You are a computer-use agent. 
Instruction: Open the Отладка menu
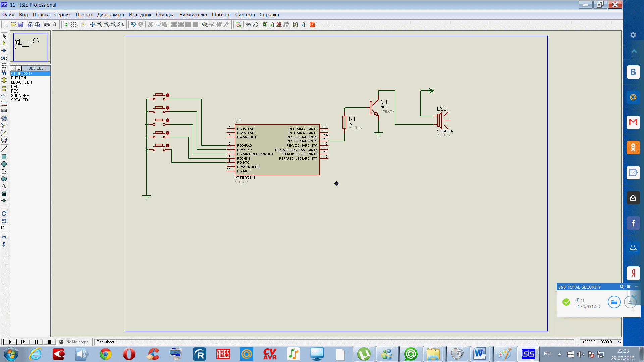click(165, 15)
